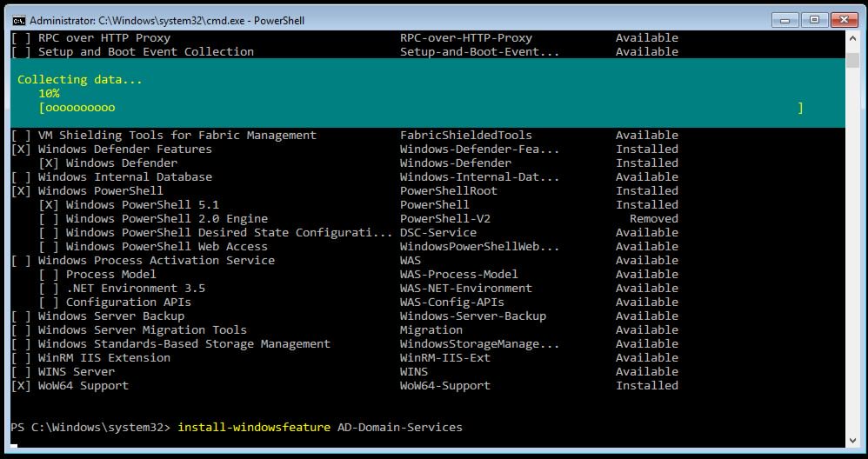This screenshot has width=868, height=459.
Task: Click the name 'PowerShellRoot'
Action: (449, 190)
